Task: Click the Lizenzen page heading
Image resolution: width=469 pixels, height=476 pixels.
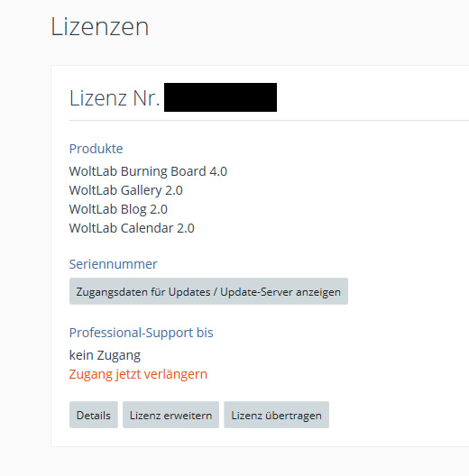Action: [99, 27]
